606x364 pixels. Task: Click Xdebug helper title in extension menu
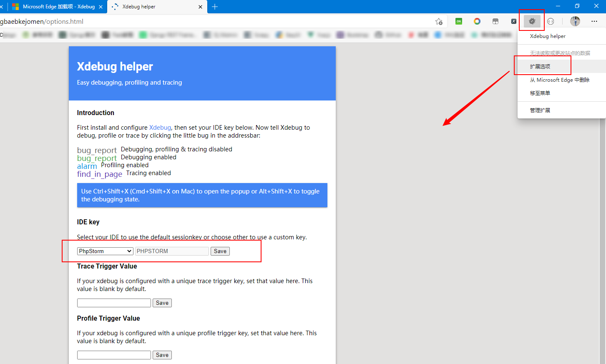pos(548,36)
